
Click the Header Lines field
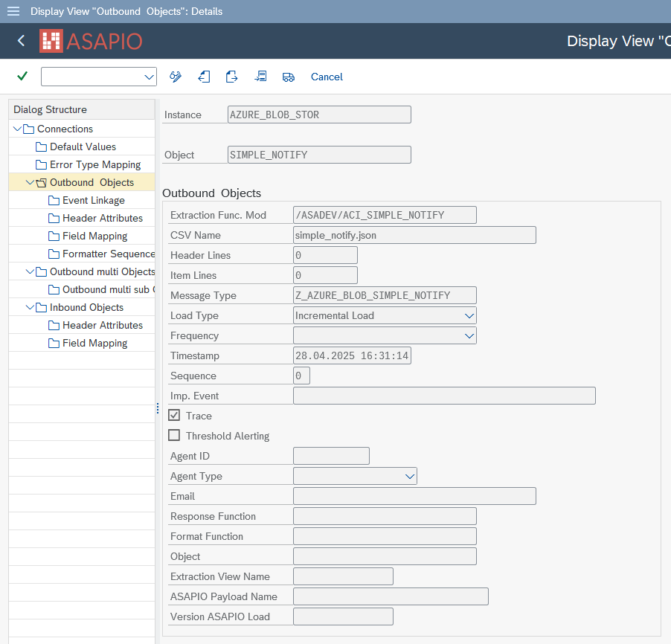[325, 255]
